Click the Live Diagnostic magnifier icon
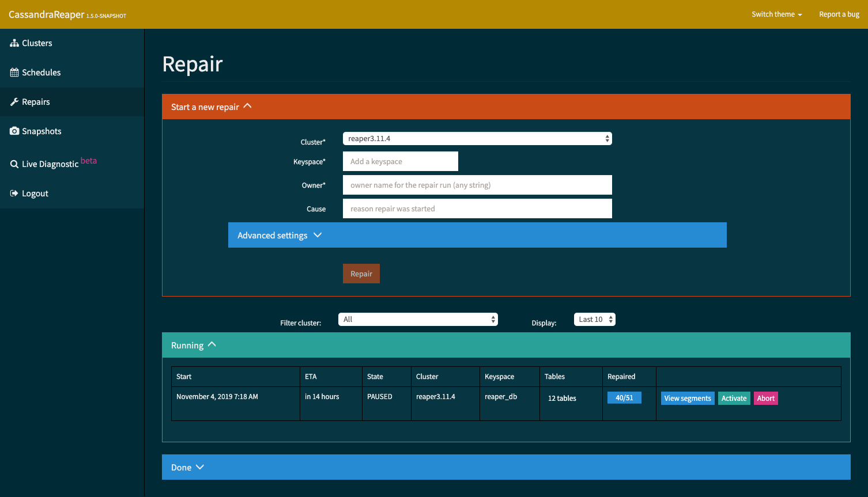This screenshot has height=497, width=868. (14, 164)
